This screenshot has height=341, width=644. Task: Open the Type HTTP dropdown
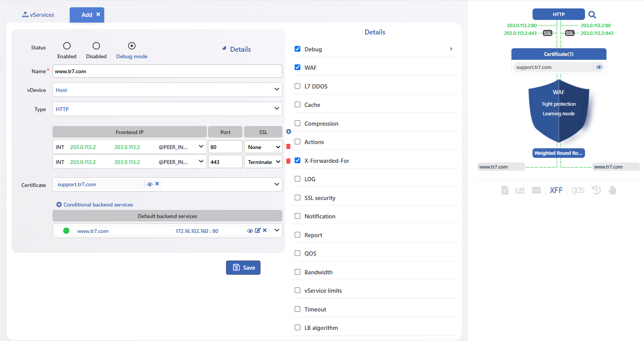pyautogui.click(x=167, y=109)
